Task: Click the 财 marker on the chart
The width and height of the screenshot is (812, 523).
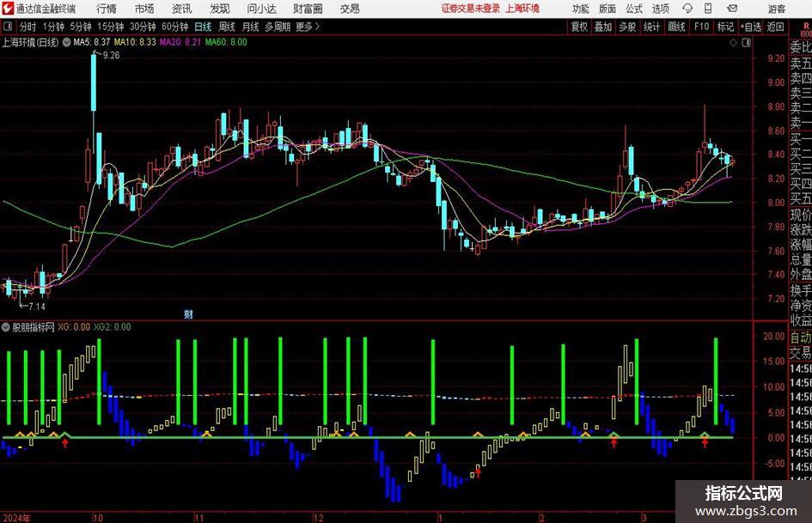Action: 188,313
